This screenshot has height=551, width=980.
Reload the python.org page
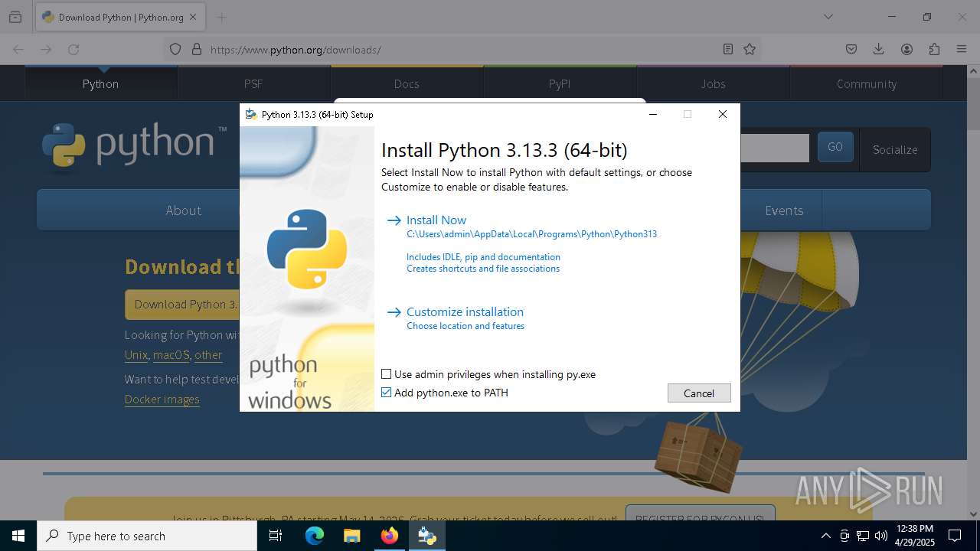click(x=73, y=49)
